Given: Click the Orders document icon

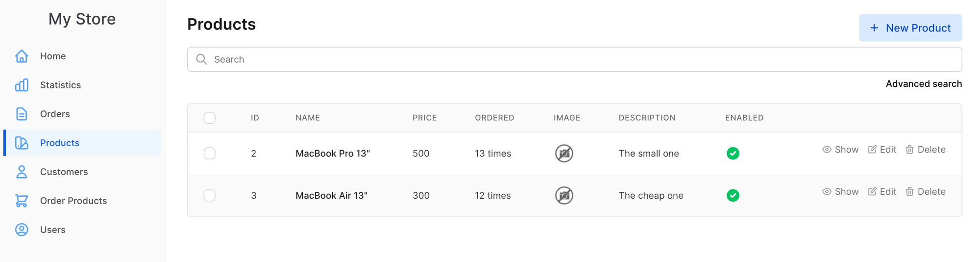Looking at the screenshot, I should (x=22, y=114).
